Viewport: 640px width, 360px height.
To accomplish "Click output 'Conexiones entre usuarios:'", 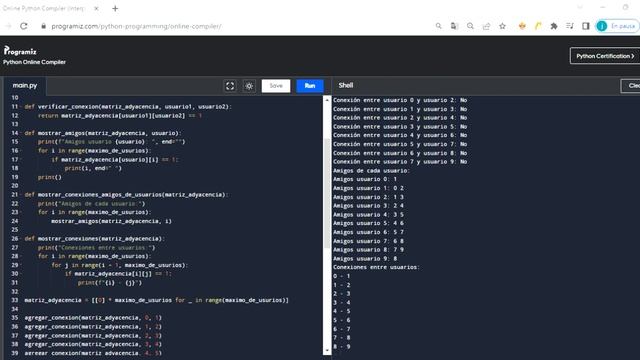I will (x=376, y=267).
